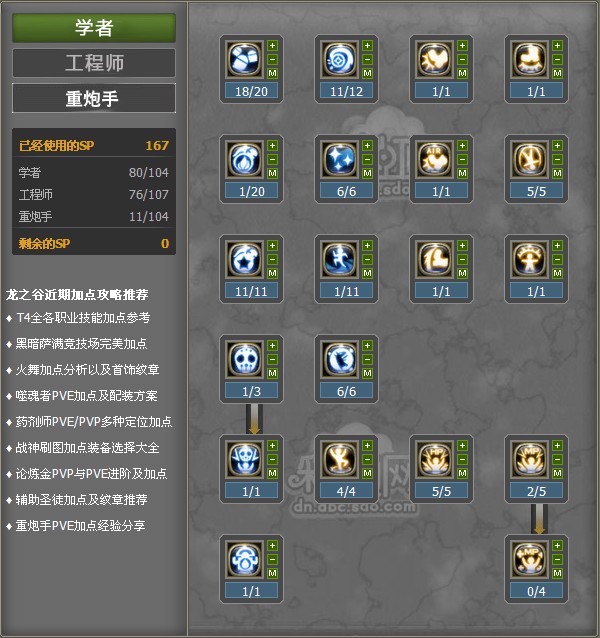Screen dimensions: 600x638
Task: Open the 重炮手PVE加点经验分享 guide link
Action: 80,526
